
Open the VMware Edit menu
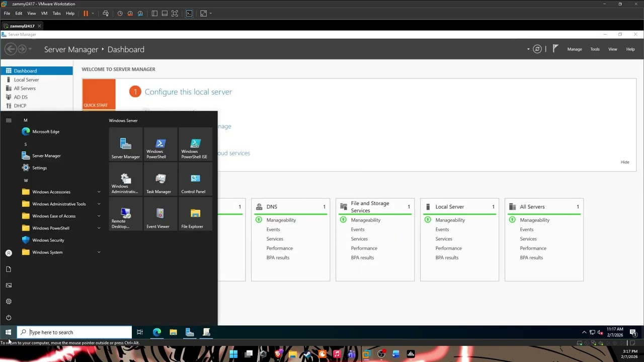(x=19, y=14)
